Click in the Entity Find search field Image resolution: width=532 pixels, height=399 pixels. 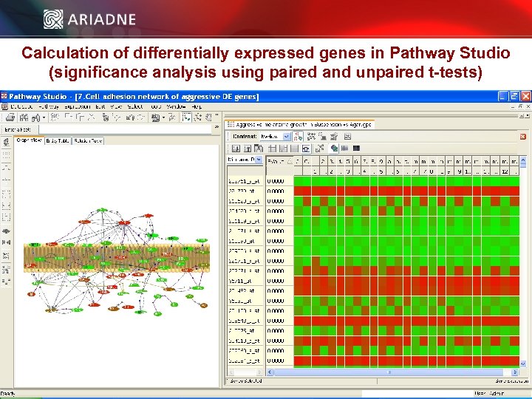(x=125, y=129)
